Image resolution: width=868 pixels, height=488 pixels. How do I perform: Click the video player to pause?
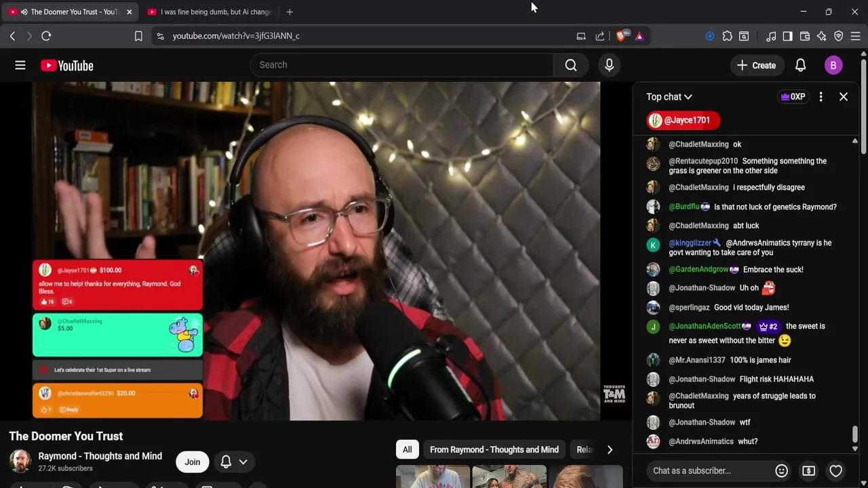coord(316,251)
